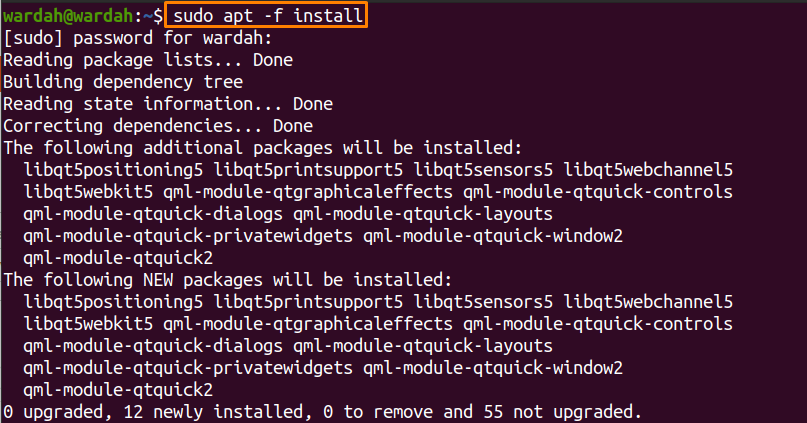807x423 pixels.
Task: Click the first qml-module-qtgraphicaleffects package name
Action: tap(308, 192)
